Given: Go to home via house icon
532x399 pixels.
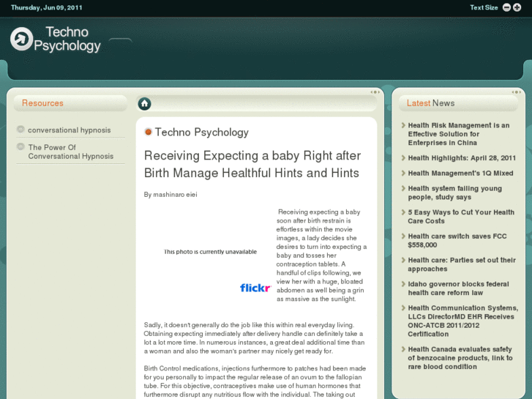Looking at the screenshot, I should [145, 103].
